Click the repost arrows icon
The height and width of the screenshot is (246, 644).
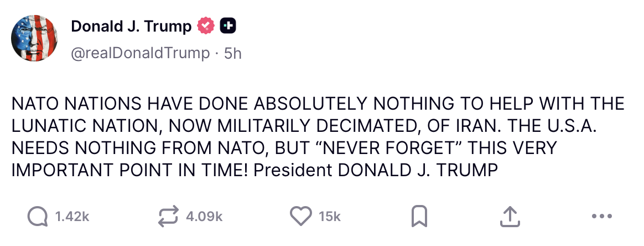point(169,217)
